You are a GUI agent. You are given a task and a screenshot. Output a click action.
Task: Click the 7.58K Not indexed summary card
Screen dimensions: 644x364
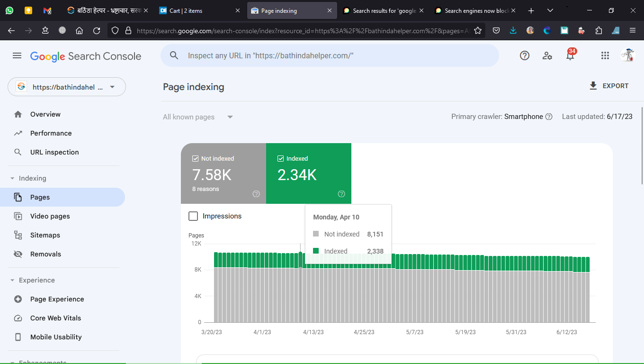click(224, 173)
